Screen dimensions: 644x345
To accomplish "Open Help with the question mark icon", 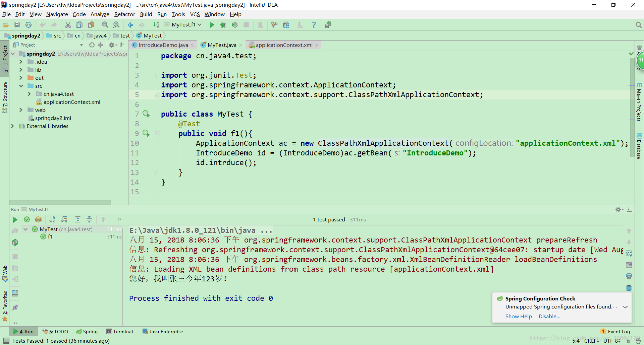I will click(x=314, y=25).
